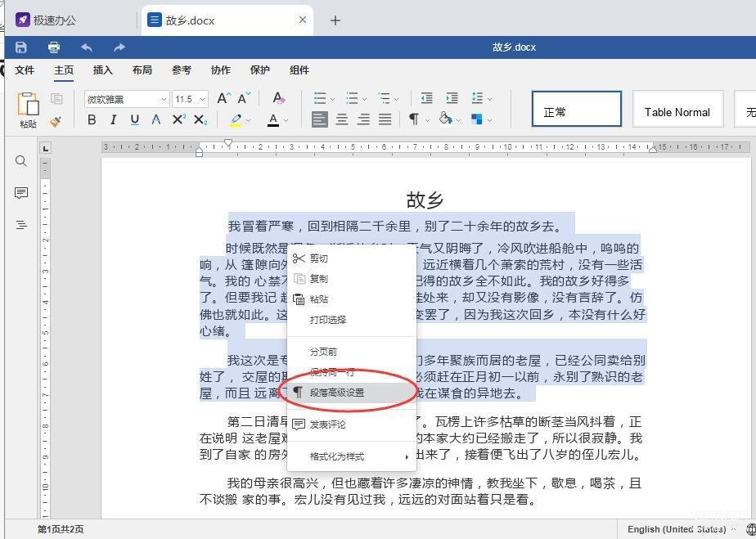The height and width of the screenshot is (539, 756).
Task: Click the print icon in title bar
Action: [54, 47]
